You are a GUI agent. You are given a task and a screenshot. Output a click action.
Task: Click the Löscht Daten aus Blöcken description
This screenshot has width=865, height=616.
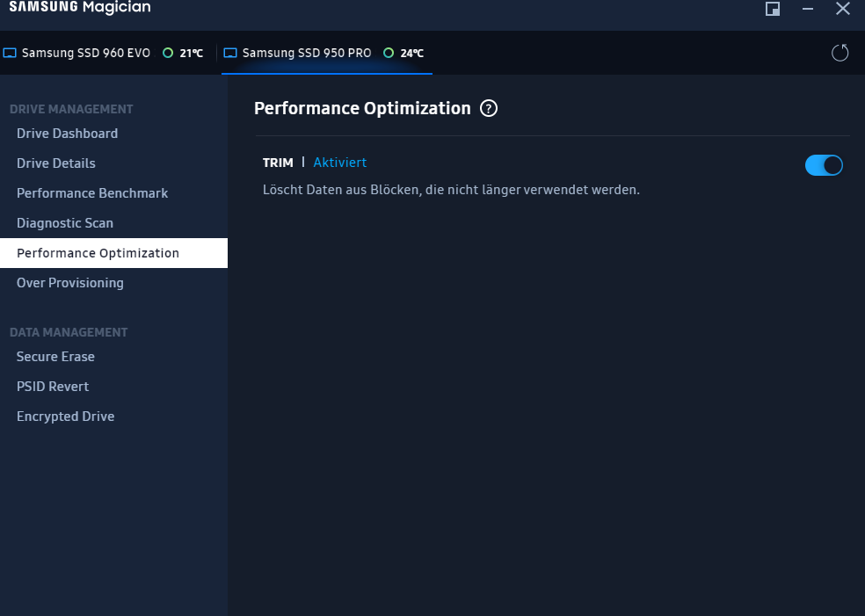451,190
